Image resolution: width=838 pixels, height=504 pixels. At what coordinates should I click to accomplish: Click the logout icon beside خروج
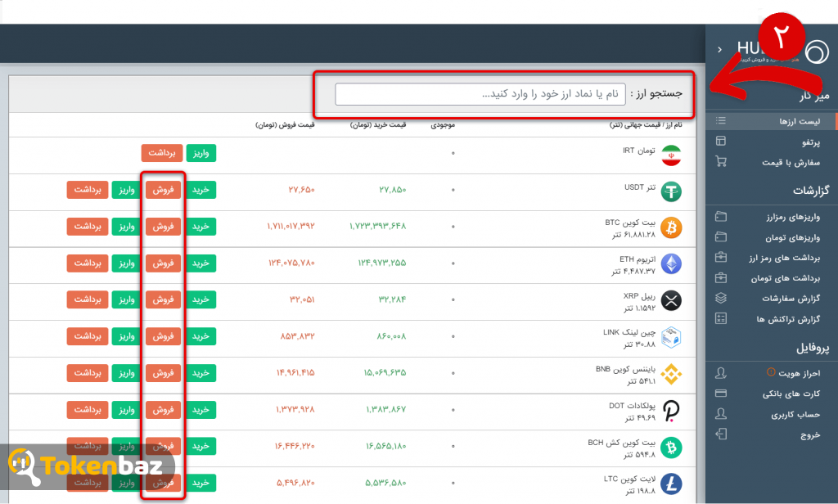(720, 434)
